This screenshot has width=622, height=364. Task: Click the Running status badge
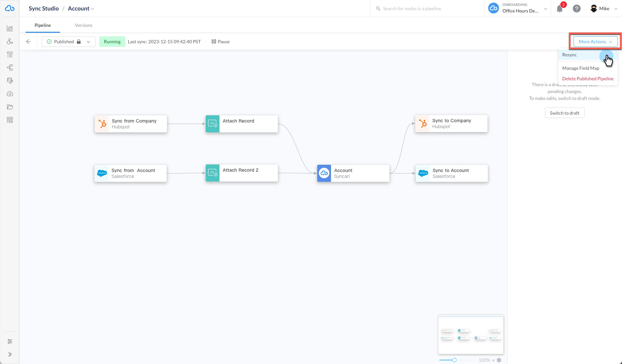click(x=112, y=42)
